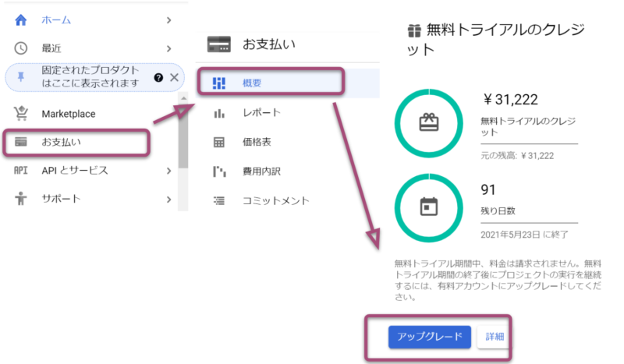Click the 詳細 button
This screenshot has height=364, width=624.
point(495,337)
